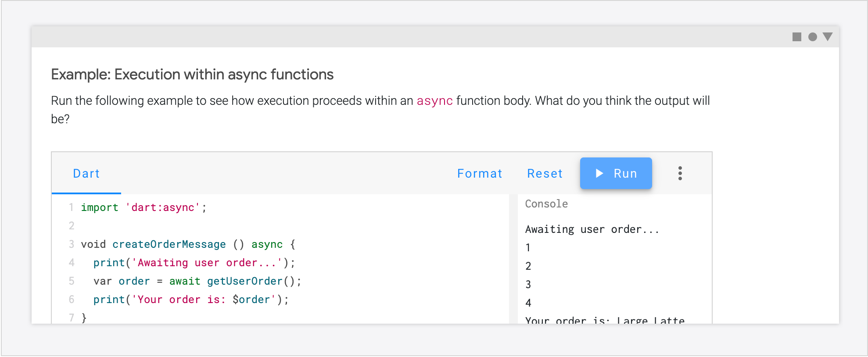The height and width of the screenshot is (357, 868).
Task: Click the 'Example: Execution within async functions' heading
Action: tap(192, 75)
